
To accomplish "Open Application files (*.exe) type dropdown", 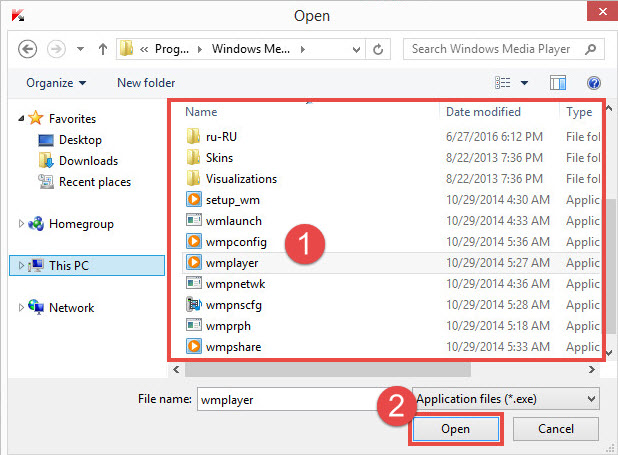I will [x=506, y=399].
